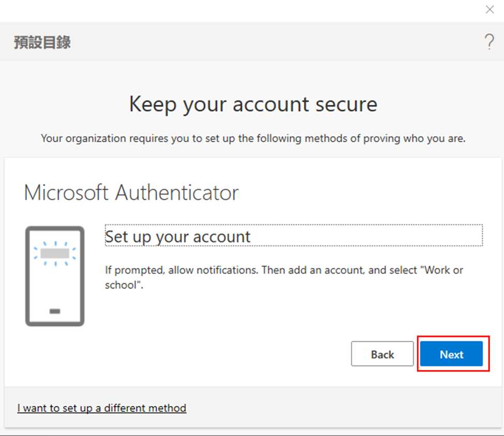Open help via the question mark icon
This screenshot has height=436, width=504.
tap(489, 41)
